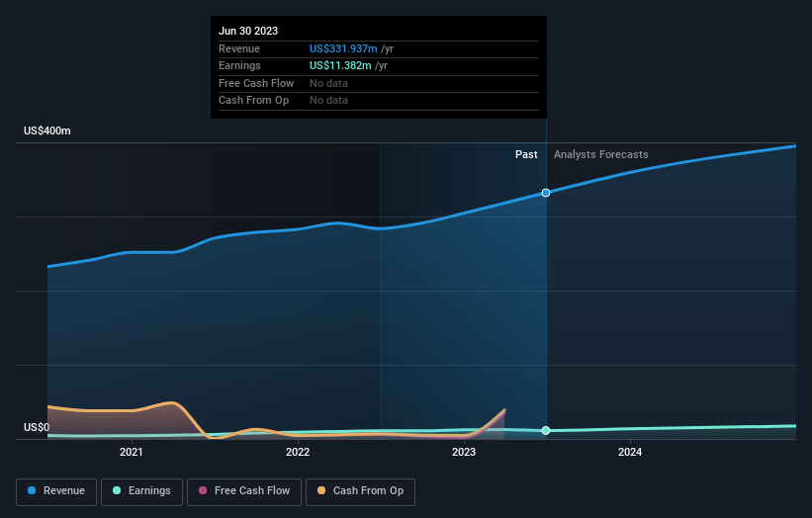This screenshot has height=518, width=812.
Task: Click the 2023 x-axis label
Action: tap(464, 452)
